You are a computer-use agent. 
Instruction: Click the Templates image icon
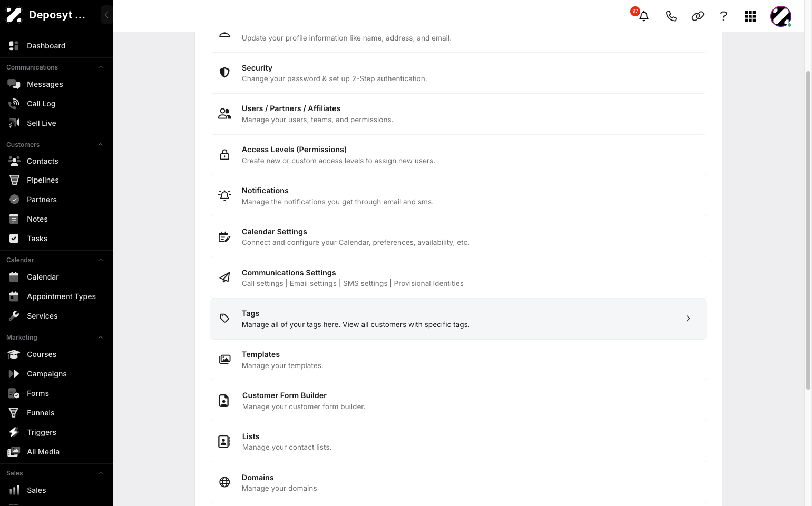(224, 359)
